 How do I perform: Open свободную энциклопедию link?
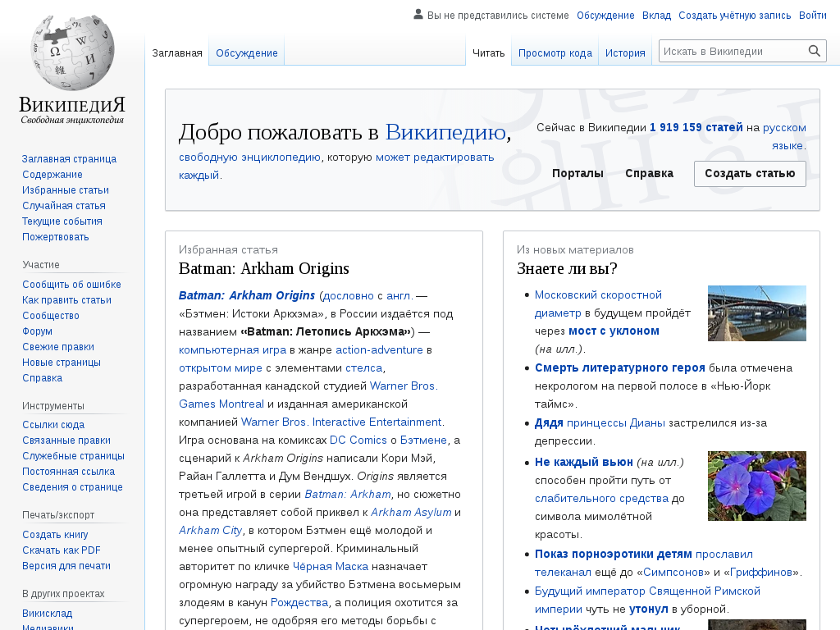pyautogui.click(x=249, y=157)
